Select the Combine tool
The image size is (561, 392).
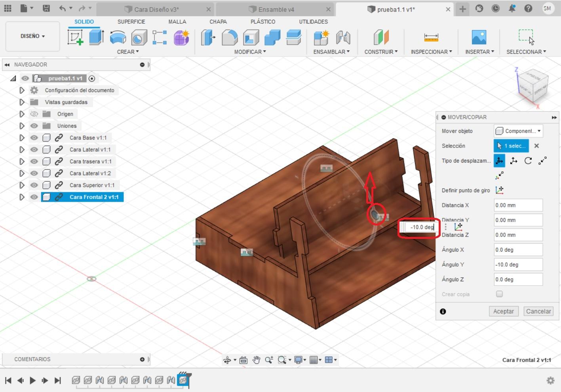(x=272, y=38)
